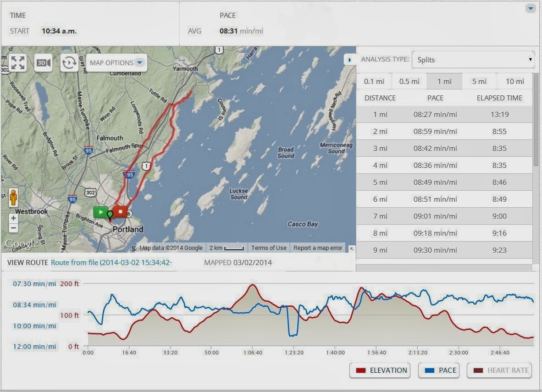Image resolution: width=542 pixels, height=392 pixels.
Task: Toggle the HEART RATE chart series
Action: click(x=499, y=370)
